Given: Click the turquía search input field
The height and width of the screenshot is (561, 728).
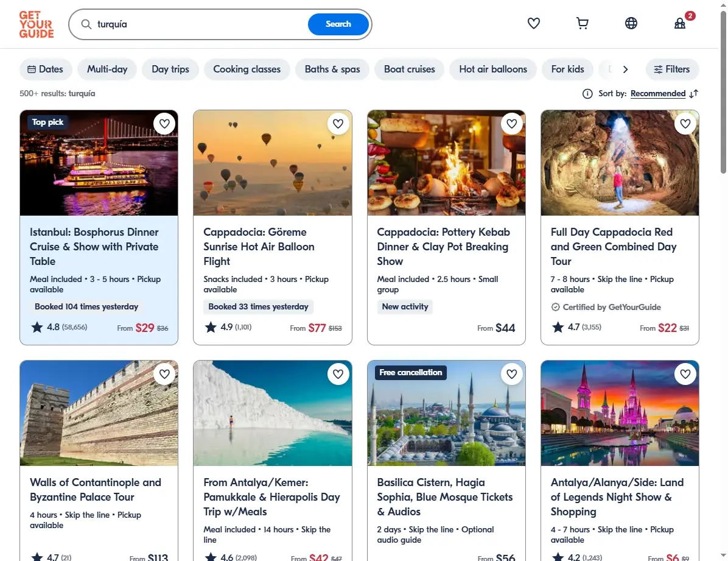Looking at the screenshot, I should pos(200,24).
